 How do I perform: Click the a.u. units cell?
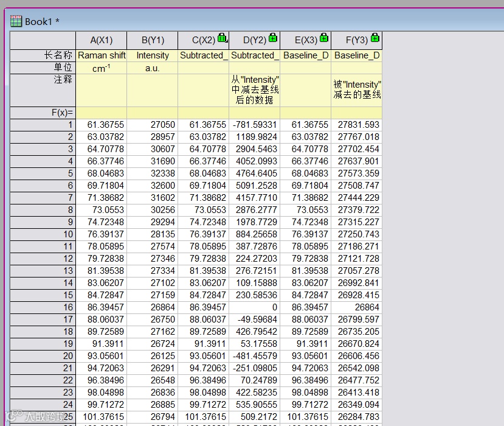(153, 68)
